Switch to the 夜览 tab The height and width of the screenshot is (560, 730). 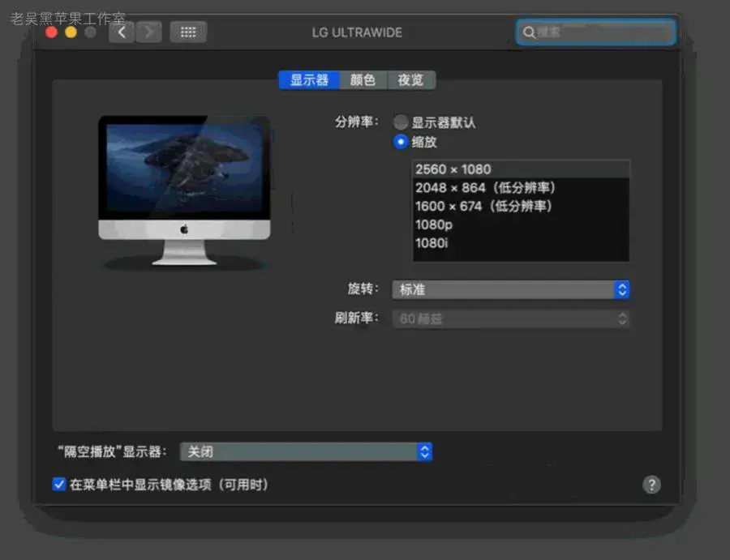click(411, 80)
